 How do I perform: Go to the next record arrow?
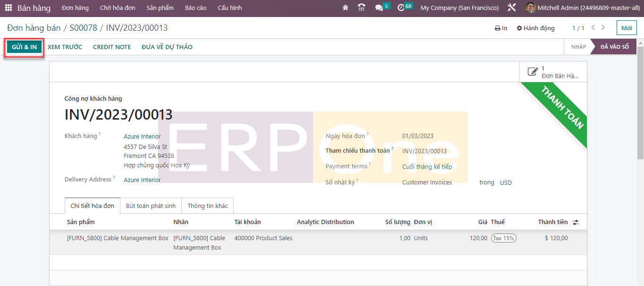[603, 28]
